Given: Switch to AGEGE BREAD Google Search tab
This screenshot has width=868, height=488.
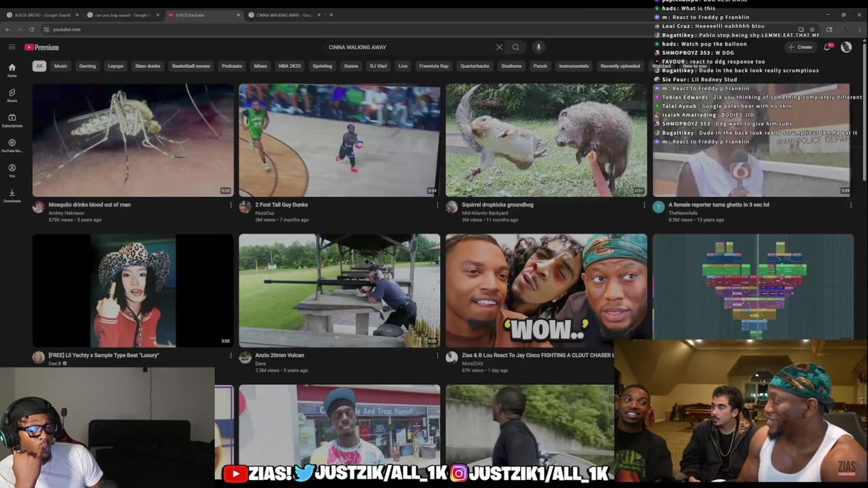Looking at the screenshot, I should [x=42, y=15].
